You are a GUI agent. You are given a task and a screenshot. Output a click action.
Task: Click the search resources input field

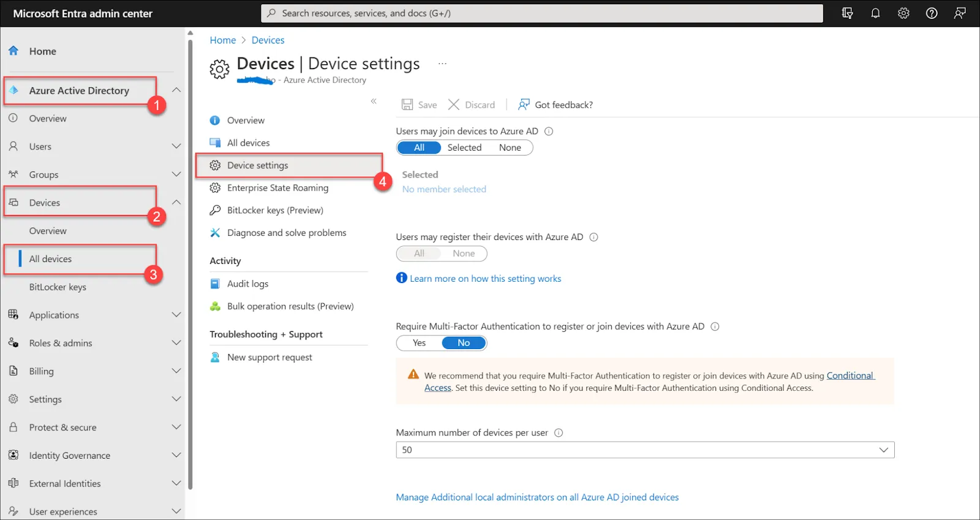pyautogui.click(x=542, y=13)
